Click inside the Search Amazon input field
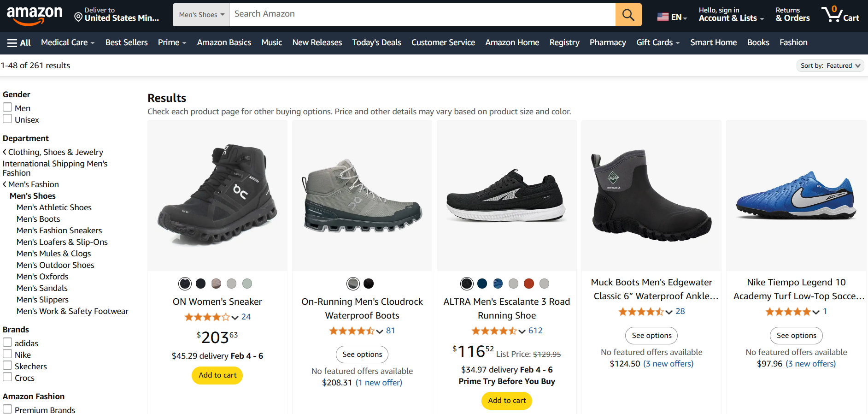 pyautogui.click(x=415, y=14)
